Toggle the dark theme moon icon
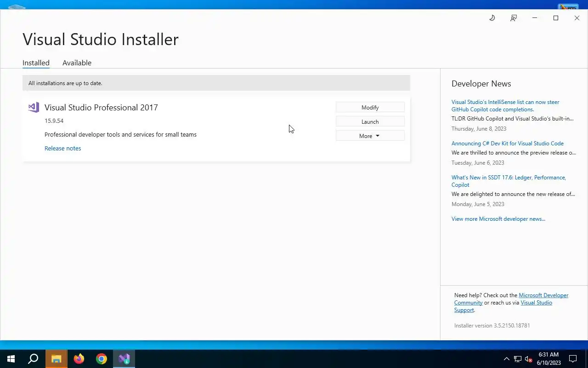588x368 pixels. [492, 18]
